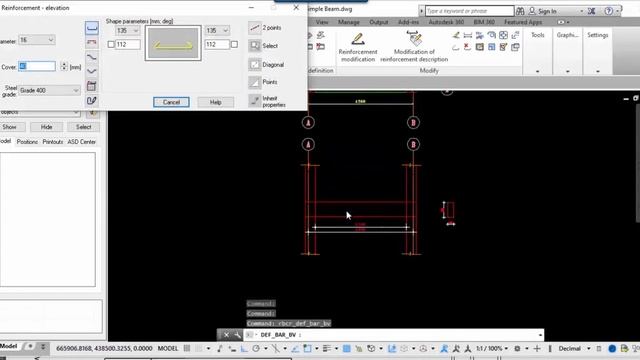Open the Autodesk 360 ribbon tab
The width and height of the screenshot is (640, 360).
click(446, 22)
